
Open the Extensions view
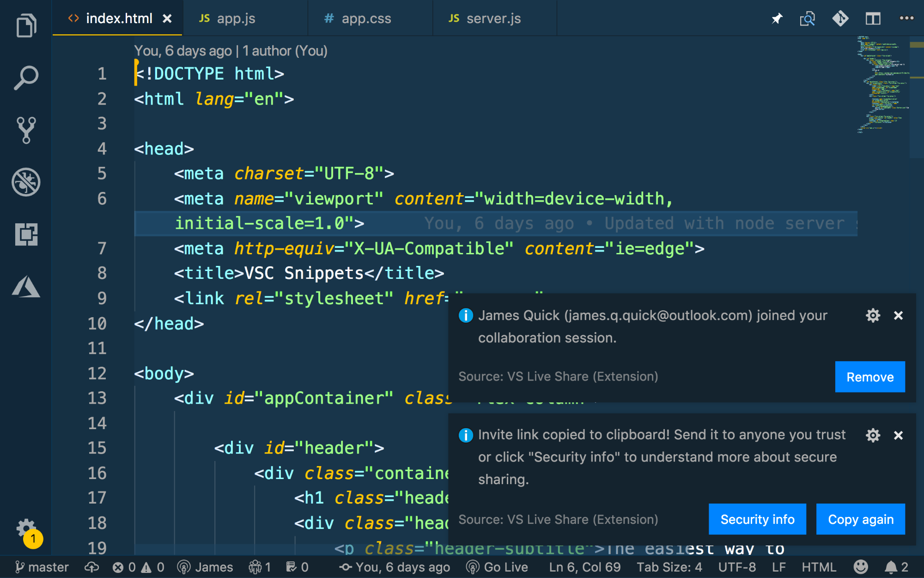pyautogui.click(x=26, y=235)
